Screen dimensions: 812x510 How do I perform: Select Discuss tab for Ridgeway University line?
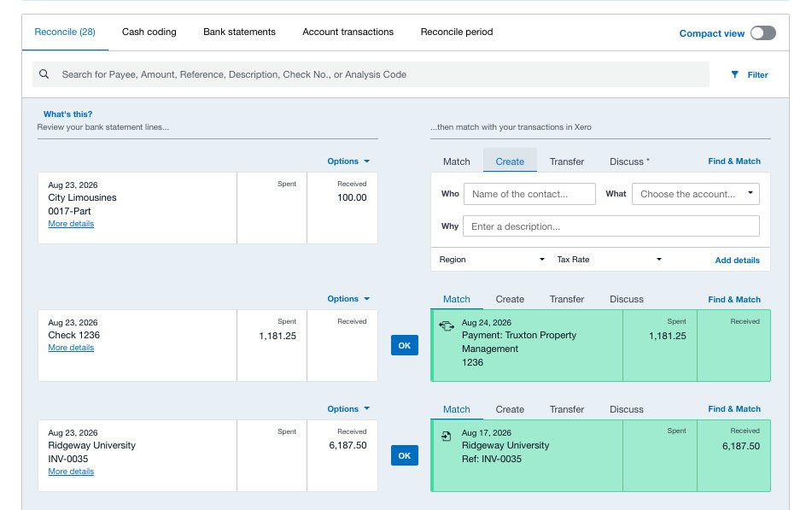click(626, 409)
